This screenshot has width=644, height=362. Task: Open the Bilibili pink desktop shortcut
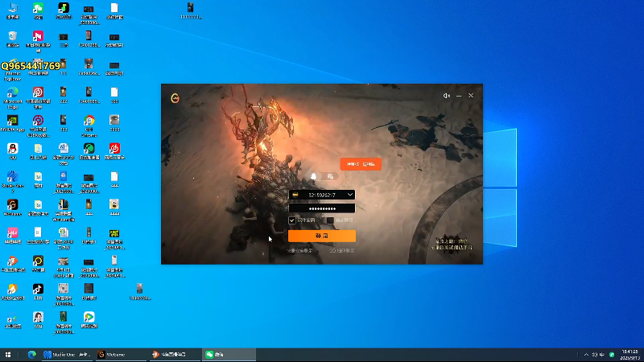click(13, 235)
